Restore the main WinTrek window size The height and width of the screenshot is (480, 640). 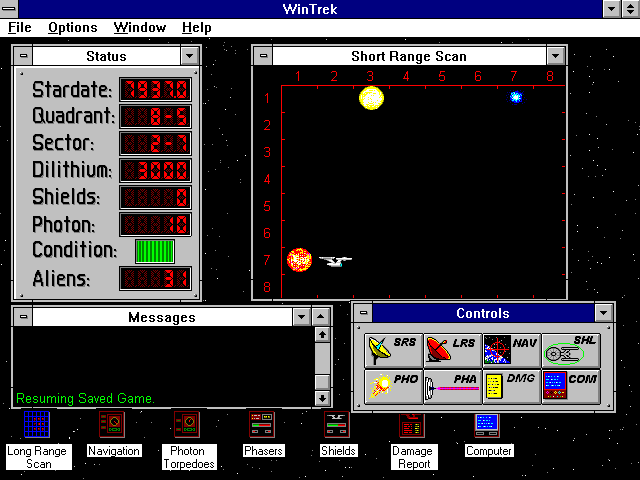point(631,9)
